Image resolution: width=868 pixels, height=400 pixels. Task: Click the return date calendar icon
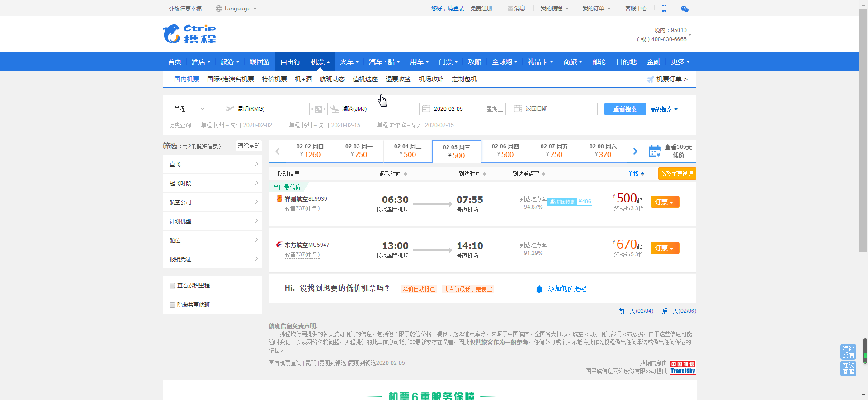tap(518, 109)
